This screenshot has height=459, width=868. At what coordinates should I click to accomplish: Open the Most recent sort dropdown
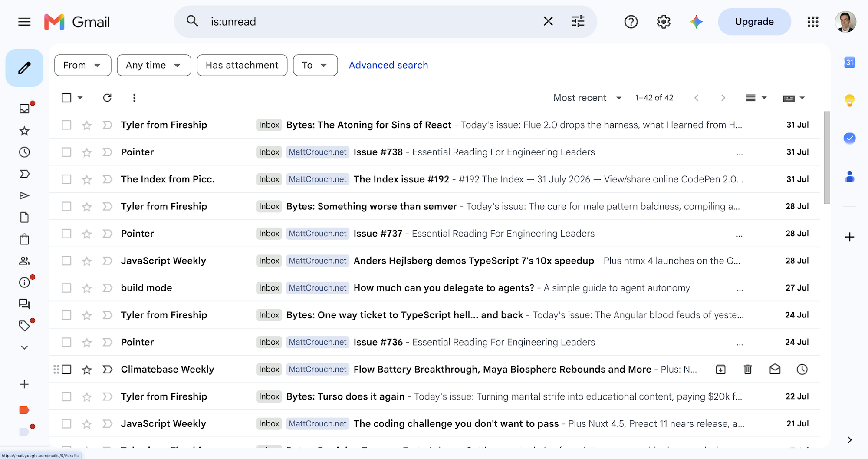pos(588,98)
